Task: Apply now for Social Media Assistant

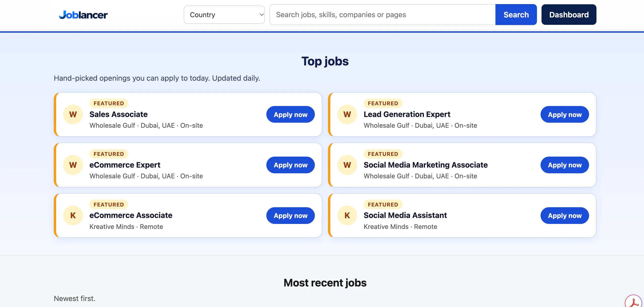Action: coord(565,216)
